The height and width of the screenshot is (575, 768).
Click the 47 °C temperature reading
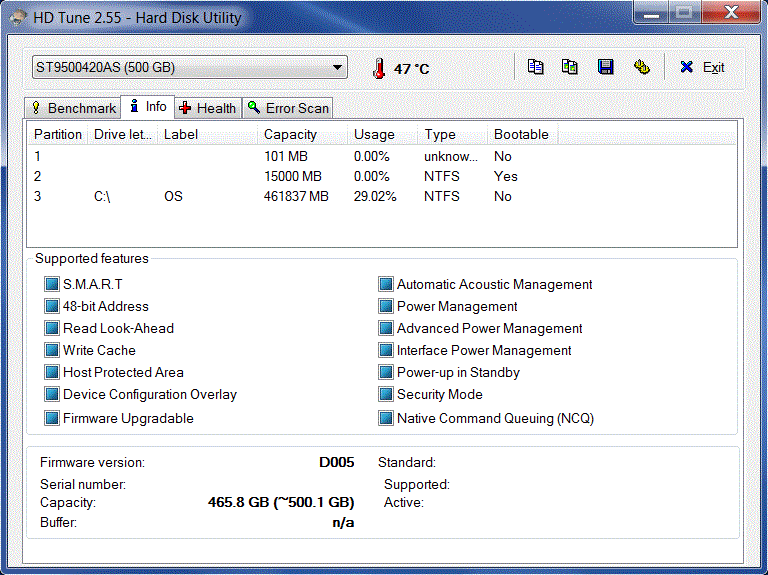(x=411, y=69)
